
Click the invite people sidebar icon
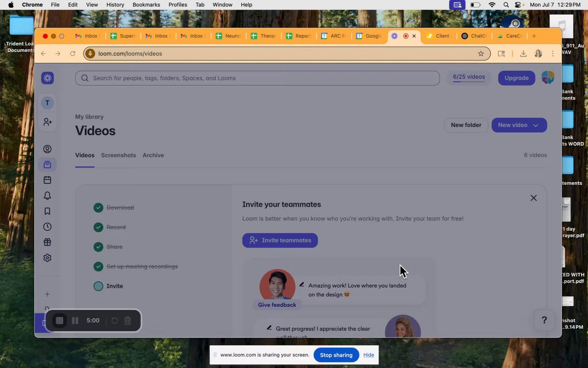(x=47, y=122)
